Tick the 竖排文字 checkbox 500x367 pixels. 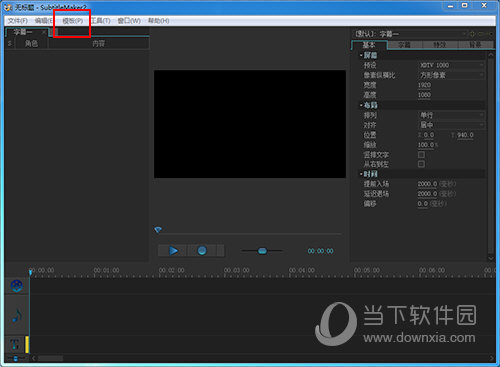coord(421,155)
